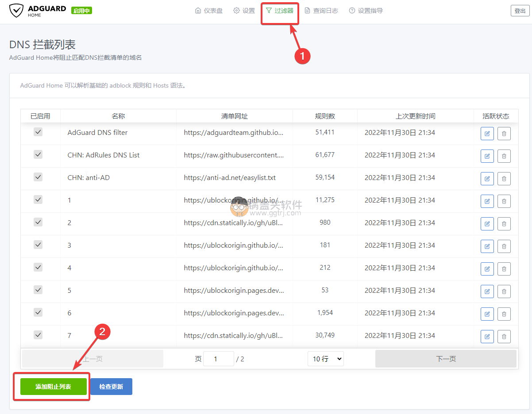Click the 启用中 status badge
This screenshot has width=532, height=414.
click(x=81, y=11)
